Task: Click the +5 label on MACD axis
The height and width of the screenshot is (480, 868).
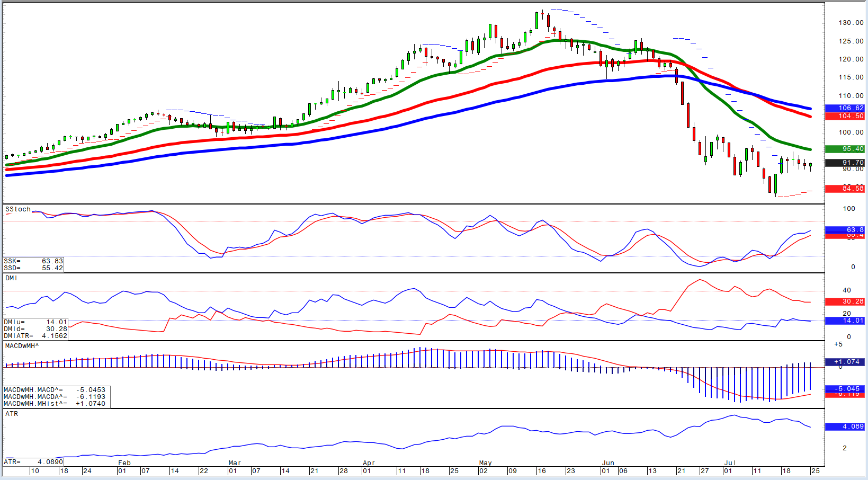Action: pos(838,344)
